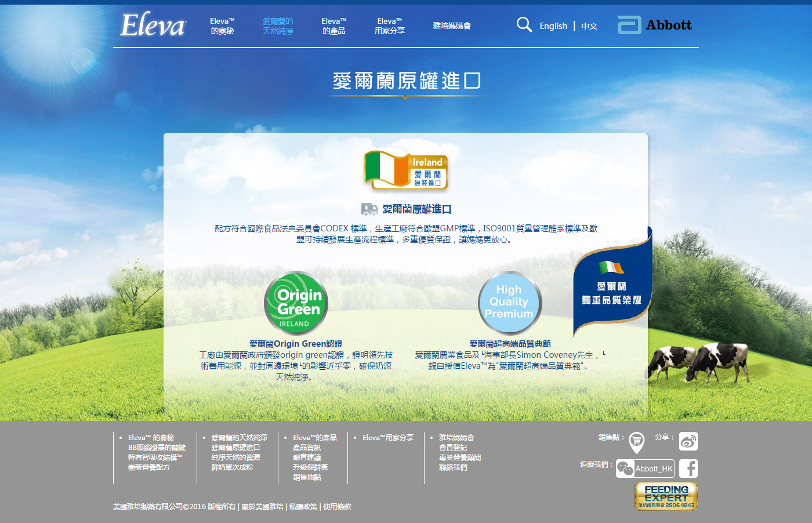Click the page heading 愛爾蘭原罐進口
The image size is (812, 523).
407,81
